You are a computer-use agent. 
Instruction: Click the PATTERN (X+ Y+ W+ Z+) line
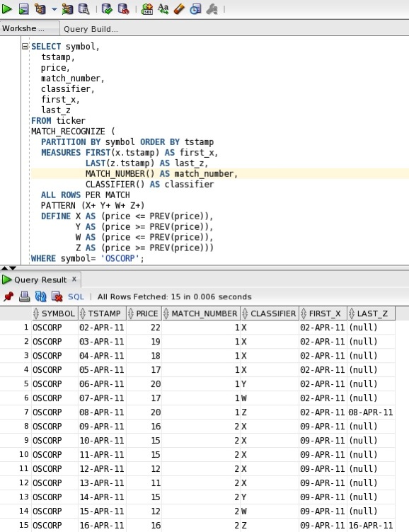[x=93, y=206]
